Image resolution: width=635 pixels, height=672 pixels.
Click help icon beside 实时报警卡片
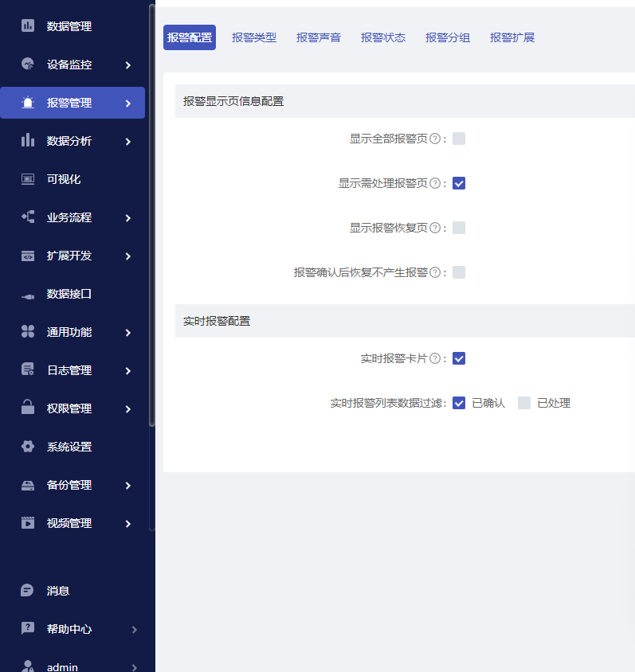pyautogui.click(x=435, y=358)
